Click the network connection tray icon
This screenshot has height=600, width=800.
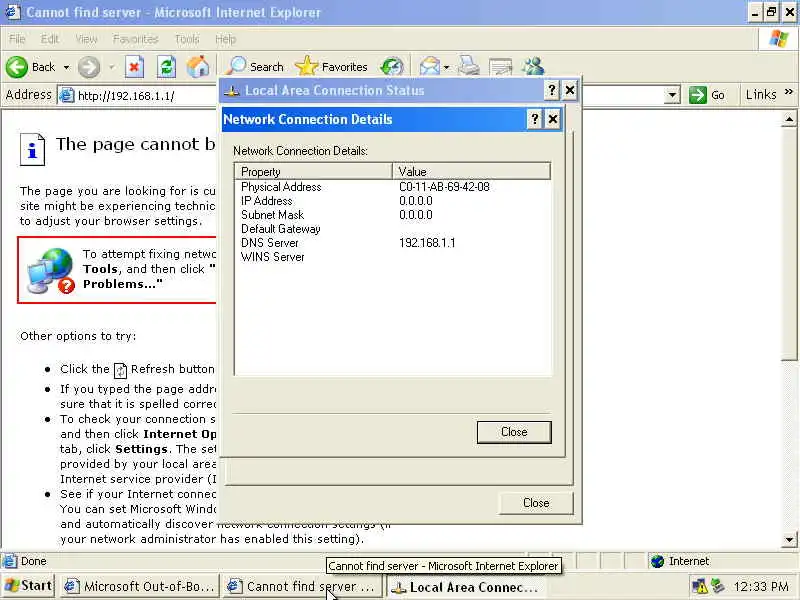click(x=718, y=587)
